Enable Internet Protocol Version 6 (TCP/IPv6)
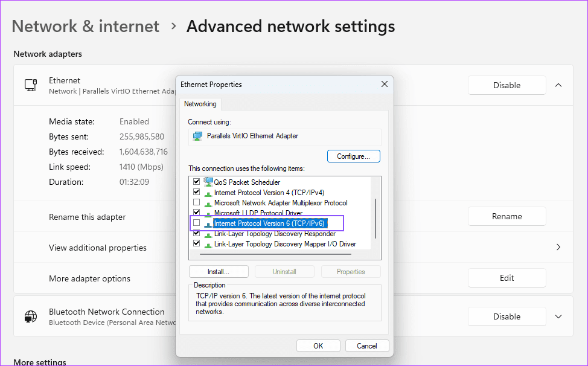 (x=197, y=223)
